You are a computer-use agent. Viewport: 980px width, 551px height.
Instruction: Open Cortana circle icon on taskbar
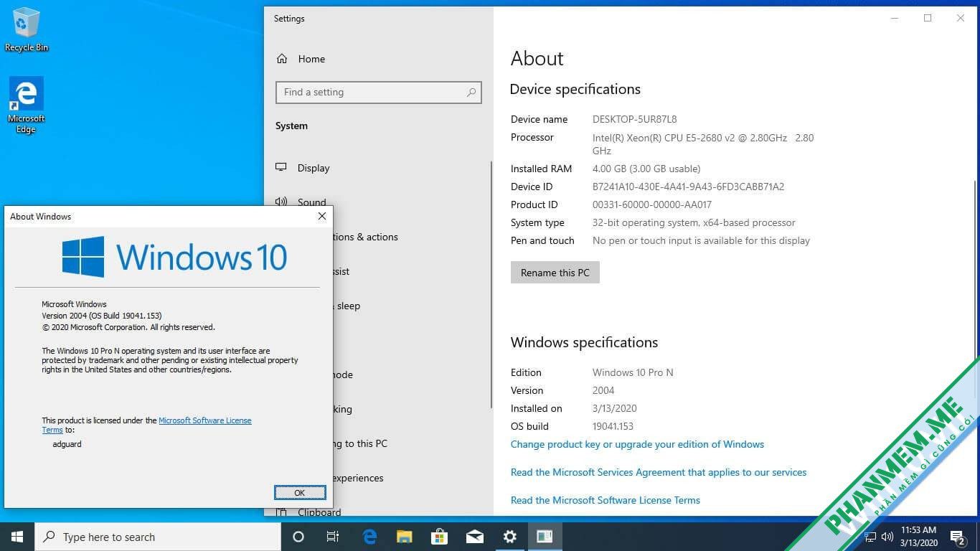[x=298, y=537]
